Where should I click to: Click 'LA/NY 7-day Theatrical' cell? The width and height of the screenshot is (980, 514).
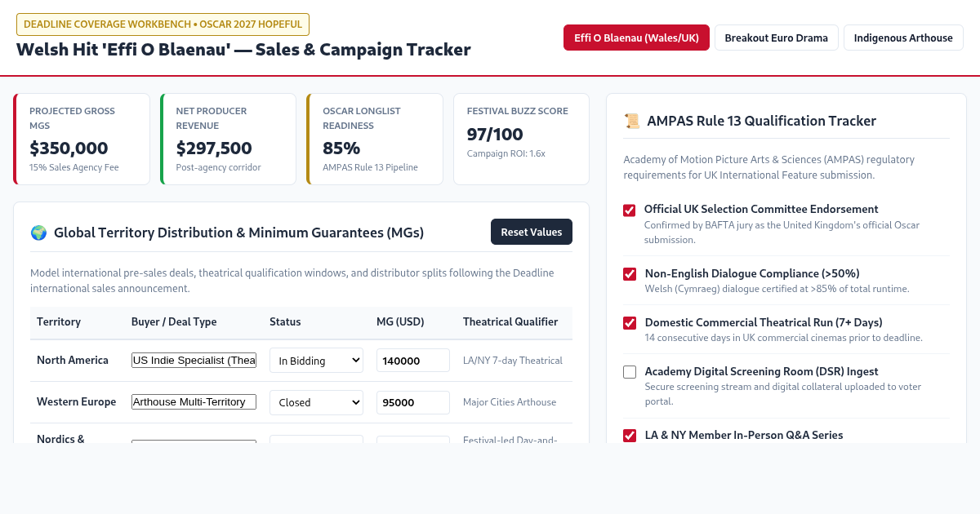513,361
